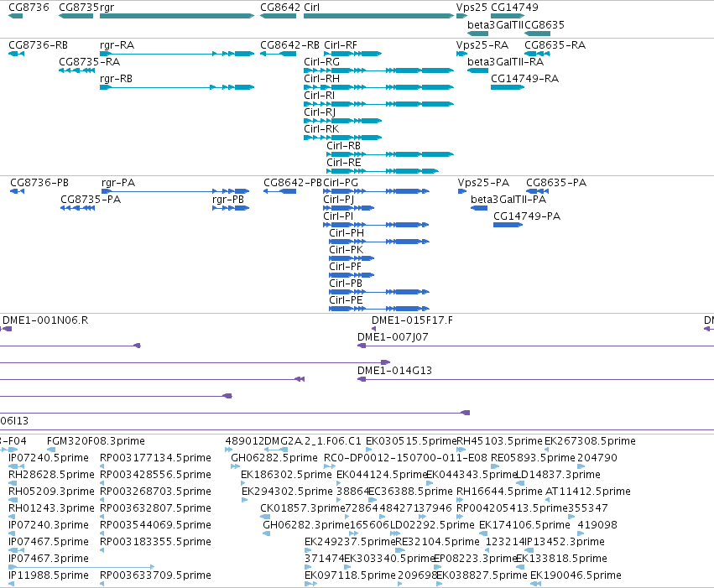Click the rgr-RA transcript label
The width and height of the screenshot is (714, 588).
tap(117, 45)
